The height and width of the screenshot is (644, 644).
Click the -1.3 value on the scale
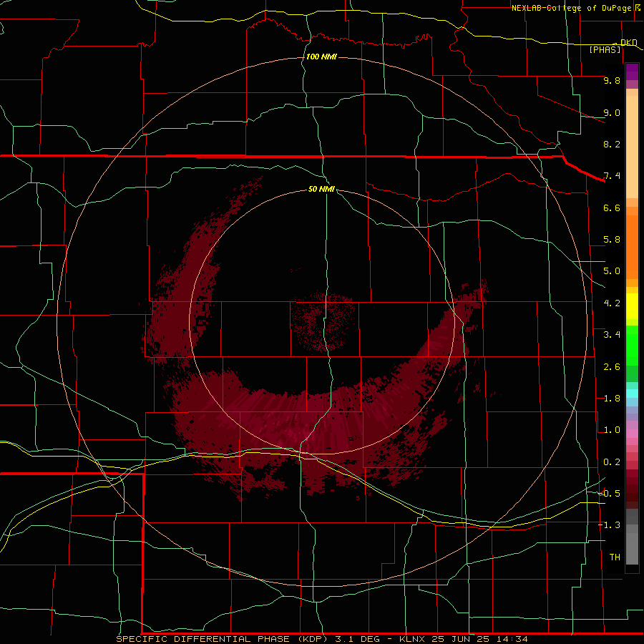(609, 525)
